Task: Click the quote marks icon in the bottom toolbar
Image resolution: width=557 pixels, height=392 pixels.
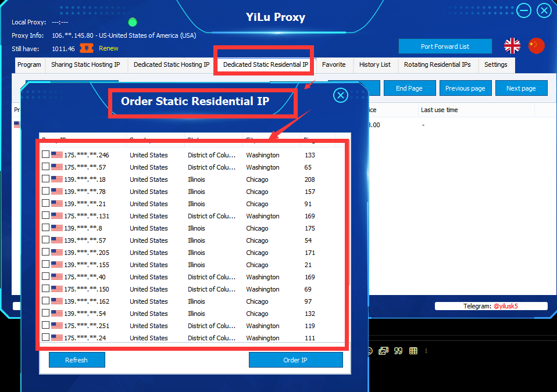Action: 398,351
